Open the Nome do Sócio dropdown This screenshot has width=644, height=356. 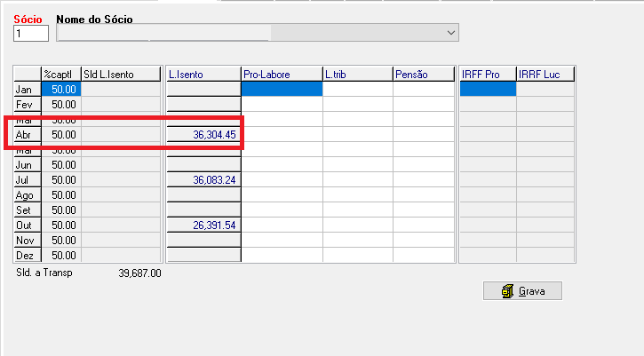[x=450, y=33]
